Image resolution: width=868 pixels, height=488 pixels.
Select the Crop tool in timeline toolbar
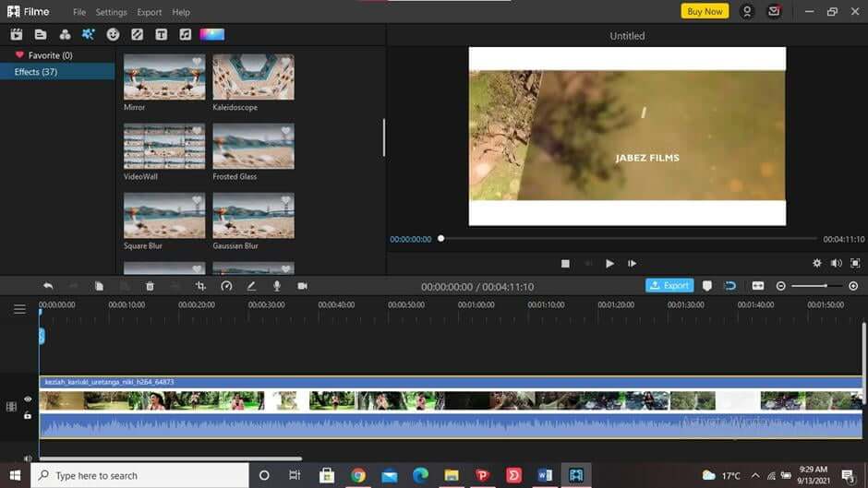click(200, 286)
